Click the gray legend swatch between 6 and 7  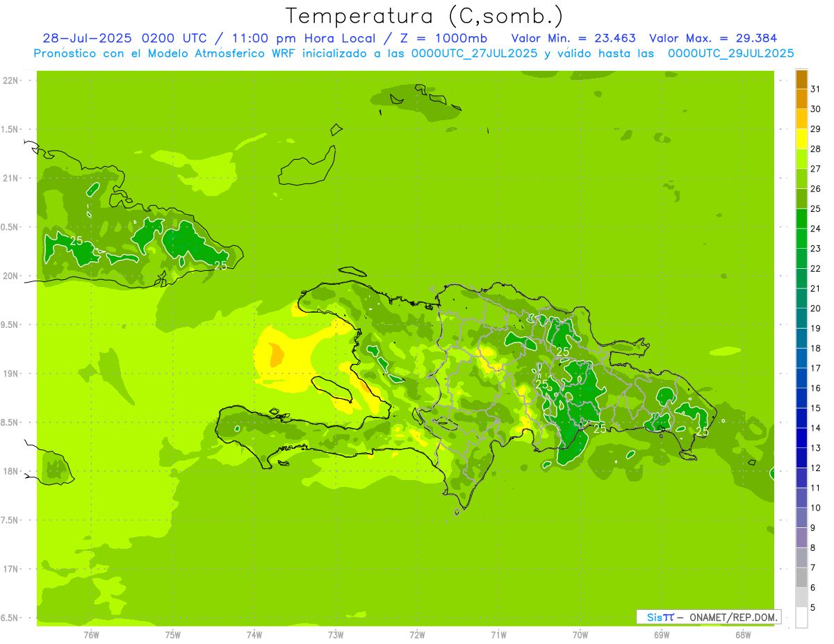(801, 577)
